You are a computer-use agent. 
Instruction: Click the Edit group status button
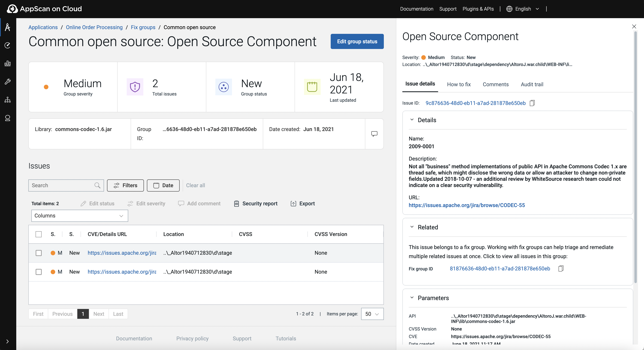click(357, 41)
